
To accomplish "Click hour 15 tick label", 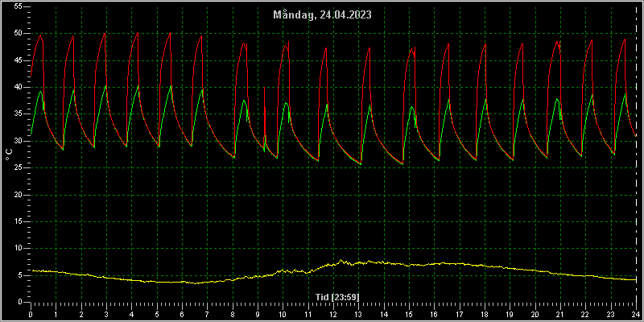I will pyautogui.click(x=409, y=314).
